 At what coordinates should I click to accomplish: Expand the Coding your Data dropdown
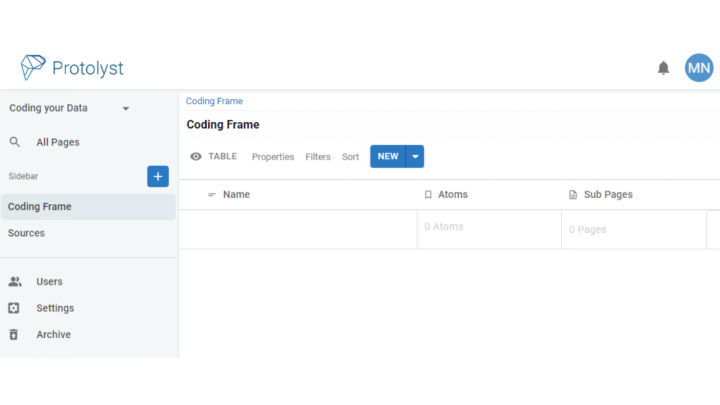click(x=126, y=108)
